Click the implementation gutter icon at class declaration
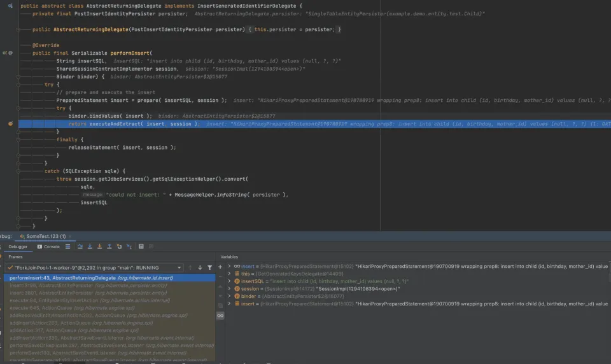 point(10,6)
